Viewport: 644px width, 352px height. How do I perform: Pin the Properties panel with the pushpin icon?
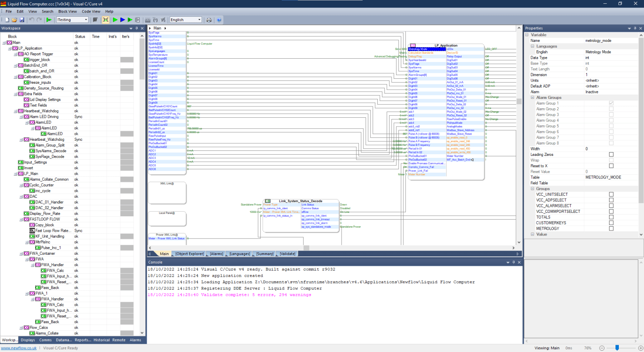click(x=635, y=28)
